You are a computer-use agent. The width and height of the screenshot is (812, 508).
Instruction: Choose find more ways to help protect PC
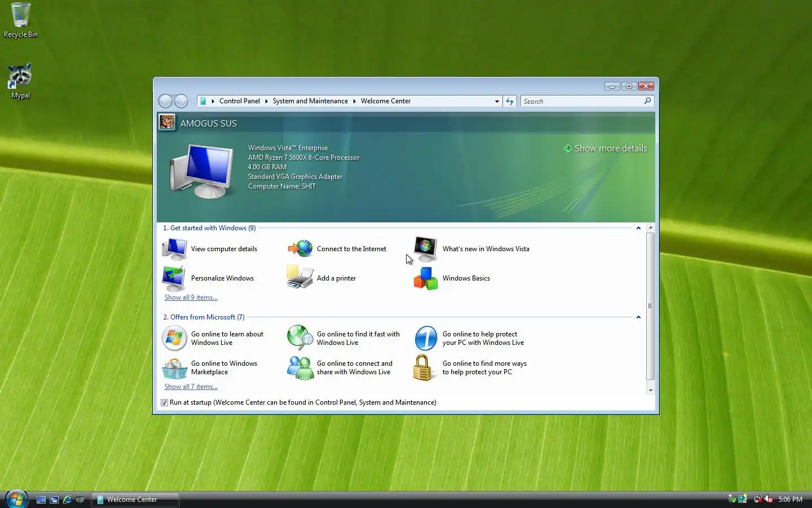[470, 368]
